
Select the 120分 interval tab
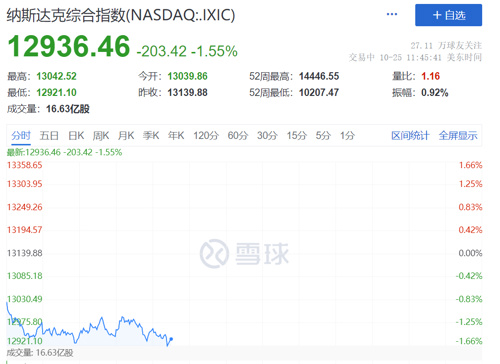click(206, 136)
